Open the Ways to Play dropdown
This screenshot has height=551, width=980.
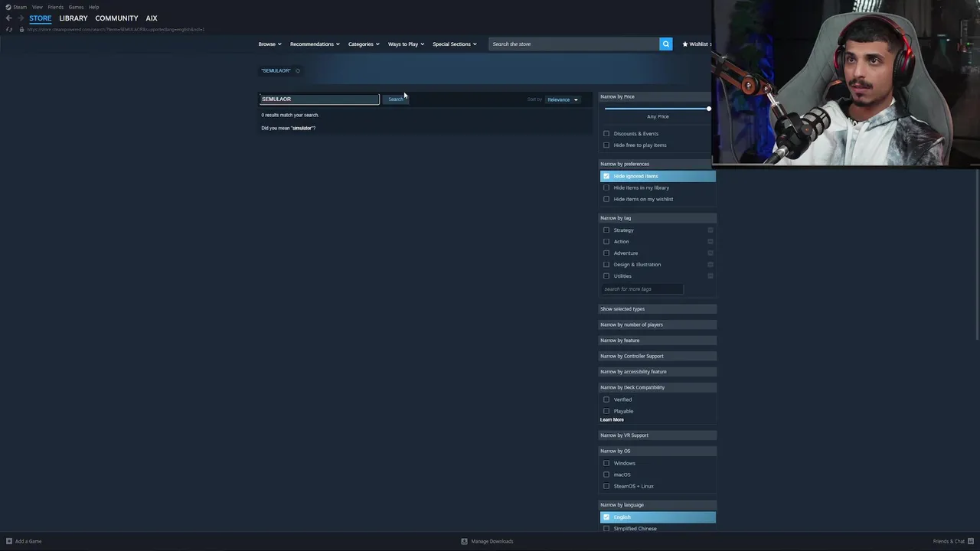406,44
